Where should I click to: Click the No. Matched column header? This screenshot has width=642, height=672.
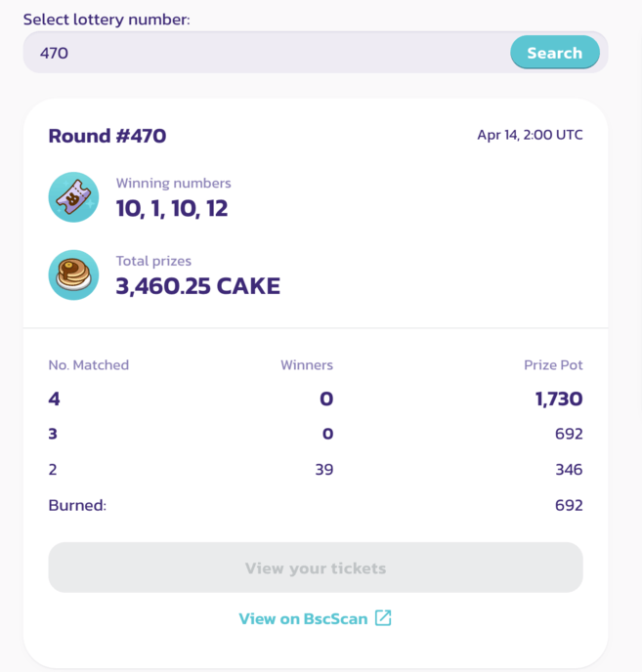click(88, 365)
